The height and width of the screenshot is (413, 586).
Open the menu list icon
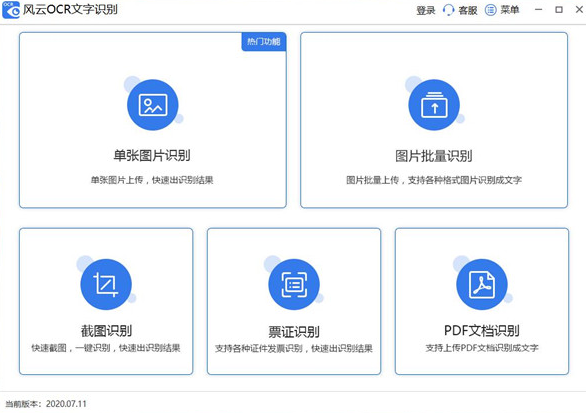(491, 10)
